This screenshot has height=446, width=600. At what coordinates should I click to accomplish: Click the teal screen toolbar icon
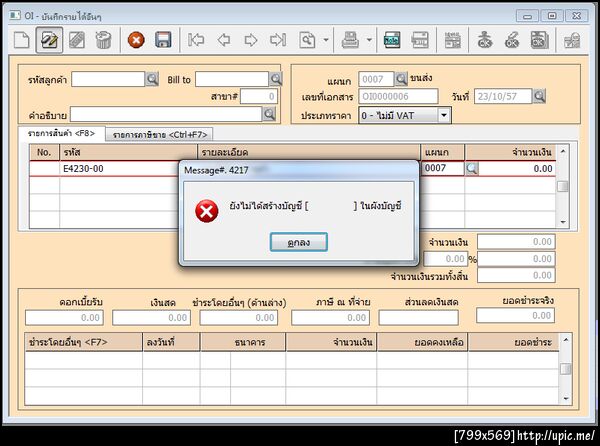click(392, 40)
